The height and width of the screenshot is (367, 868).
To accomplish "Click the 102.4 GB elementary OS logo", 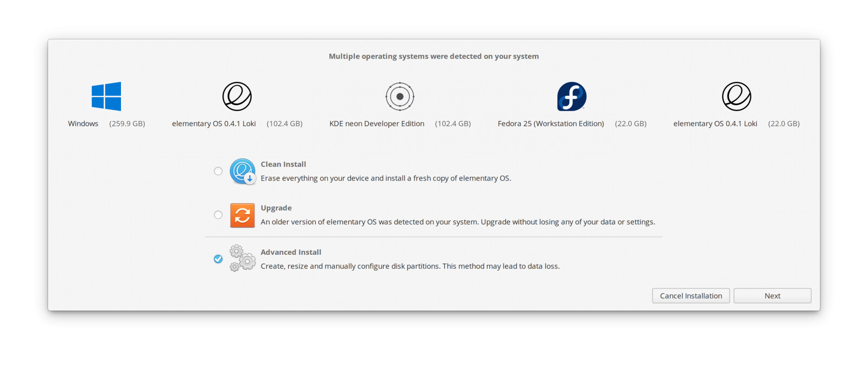I will tap(237, 96).
